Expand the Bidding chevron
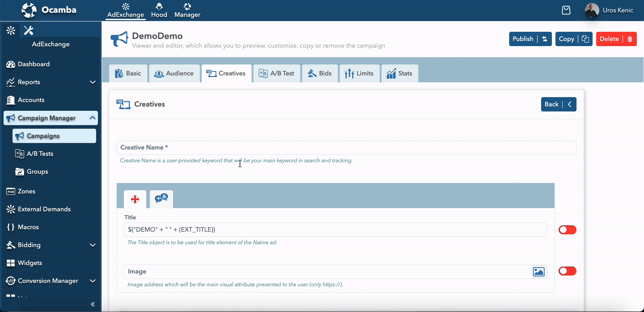 click(93, 245)
